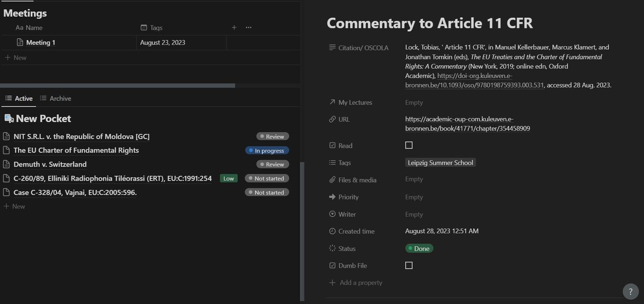Click the Tags calendar column icon
The height and width of the screenshot is (304, 644).
pos(143,27)
